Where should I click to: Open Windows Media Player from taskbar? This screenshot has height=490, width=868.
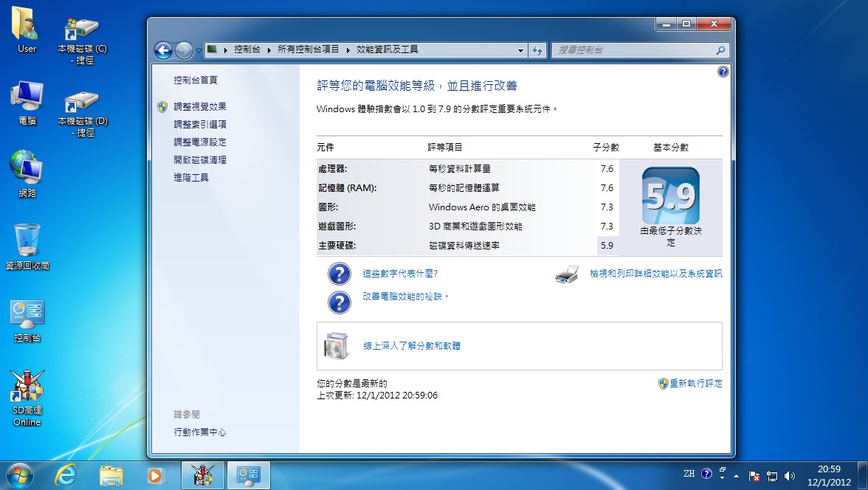(156, 475)
